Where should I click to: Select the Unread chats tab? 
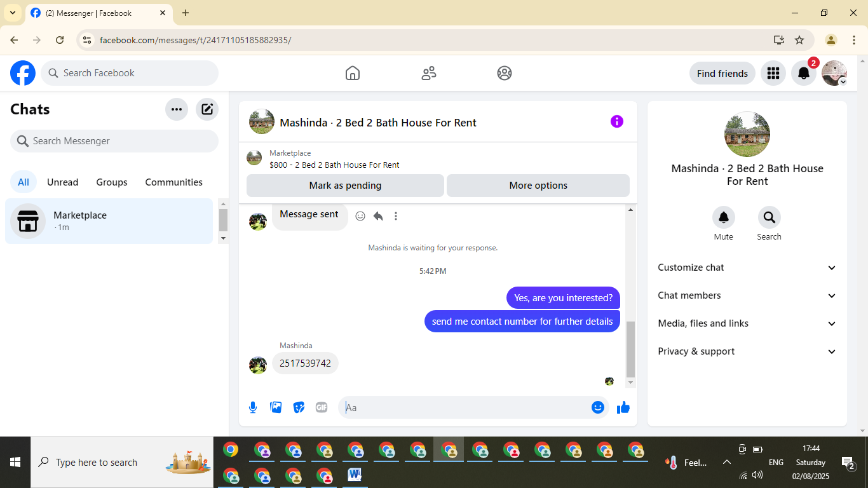point(63,182)
